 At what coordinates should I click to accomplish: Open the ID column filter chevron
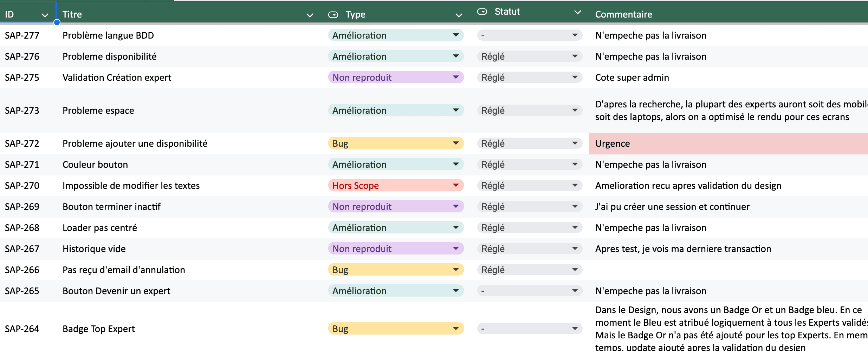[45, 15]
